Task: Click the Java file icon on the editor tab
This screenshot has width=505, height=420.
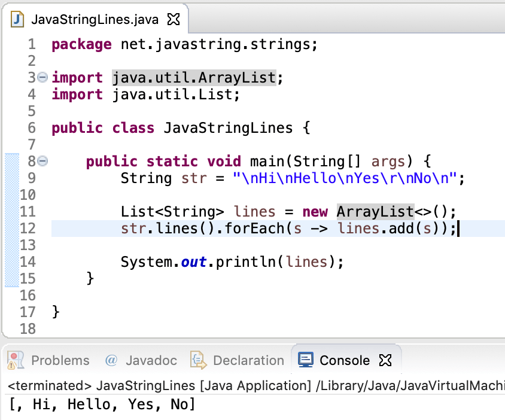Action: [x=17, y=19]
